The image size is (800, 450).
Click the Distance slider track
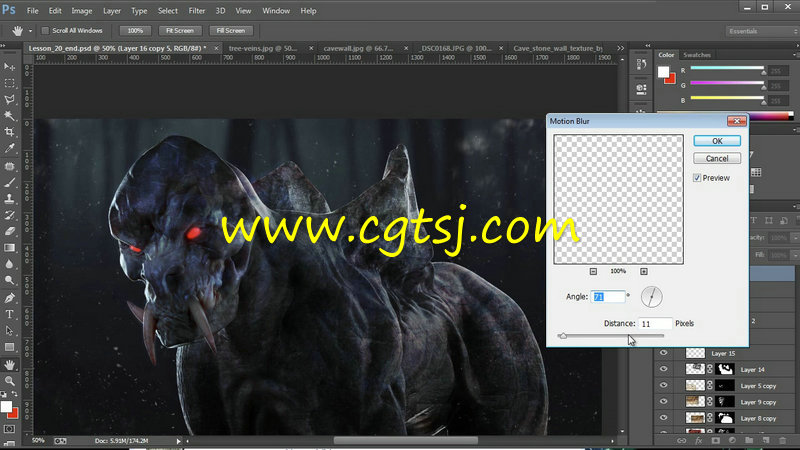pyautogui.click(x=611, y=336)
